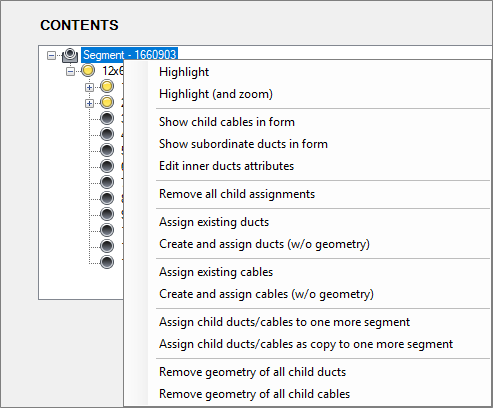Expand the second yellow inner duct node
Image resolution: width=493 pixels, height=408 pixels.
coord(89,103)
